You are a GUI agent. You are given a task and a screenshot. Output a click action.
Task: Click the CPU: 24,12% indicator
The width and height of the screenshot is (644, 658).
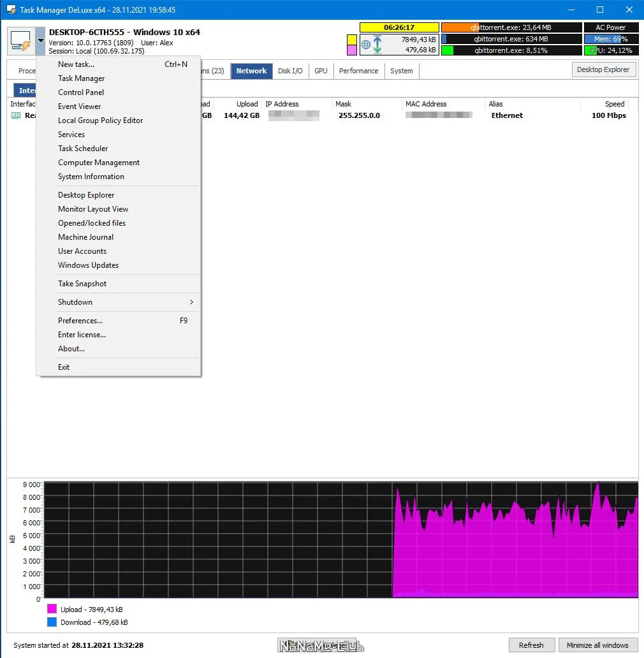point(610,50)
